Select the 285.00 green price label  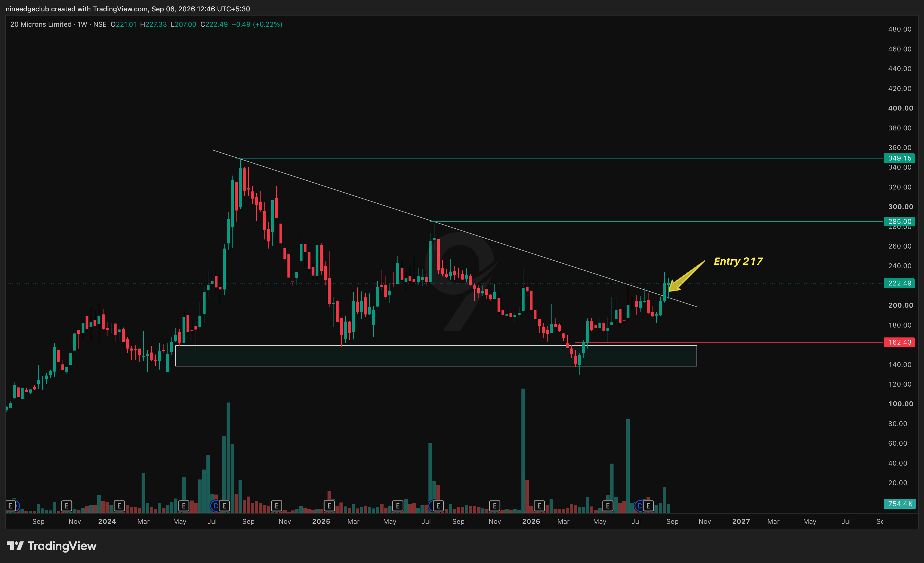[x=899, y=221]
